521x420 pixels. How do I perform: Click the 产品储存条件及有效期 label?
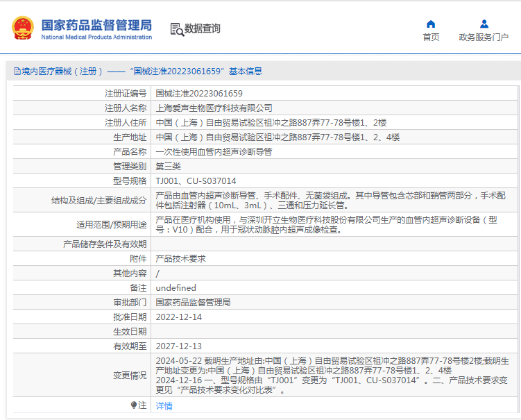click(x=105, y=244)
